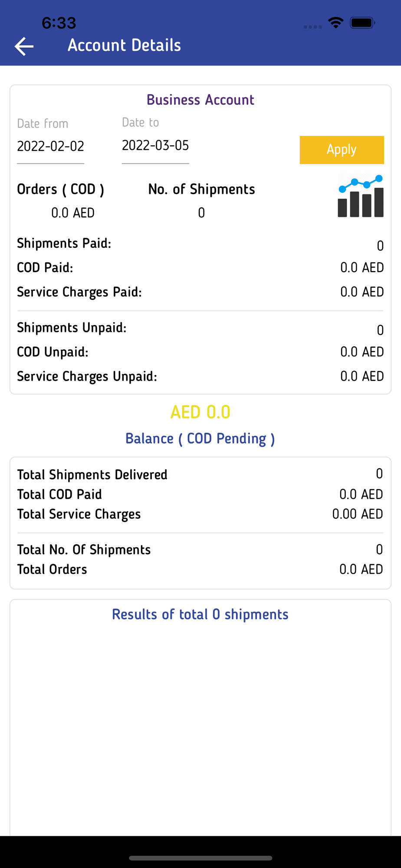Tap the back arrow icon
The image size is (401, 868).
click(x=24, y=46)
